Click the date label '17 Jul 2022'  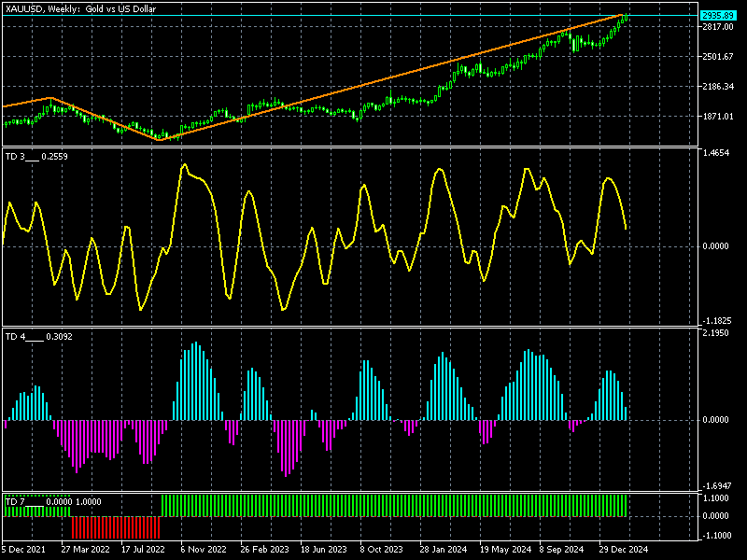pyautogui.click(x=143, y=550)
